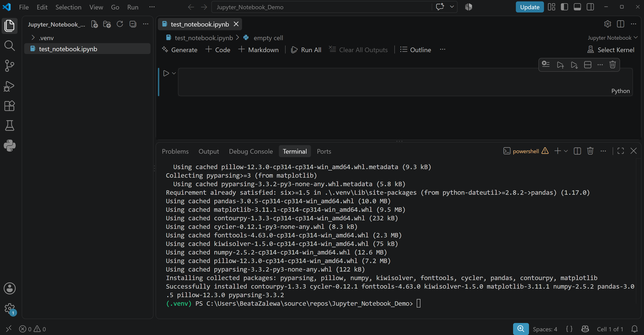This screenshot has width=644, height=335.
Task: Open the Accounts menu icon
Action: [x=9, y=288]
